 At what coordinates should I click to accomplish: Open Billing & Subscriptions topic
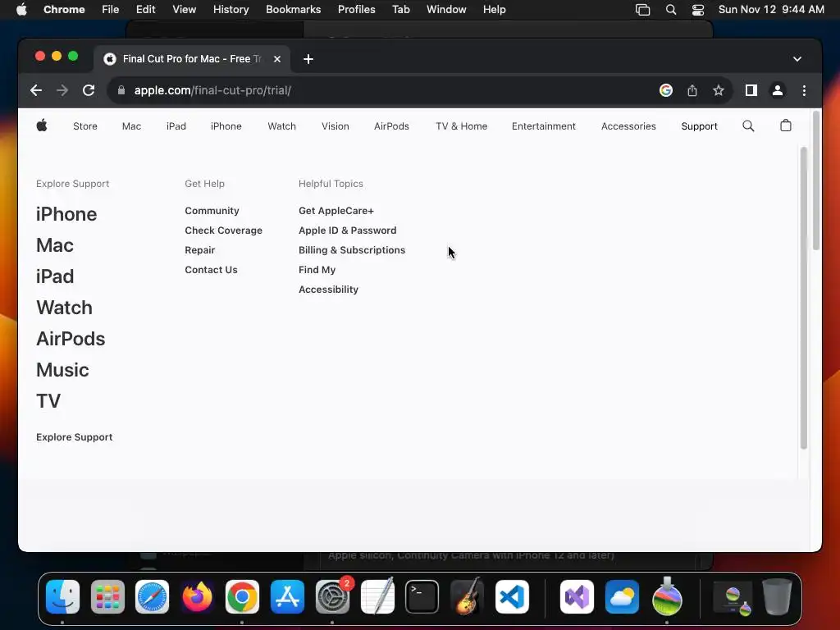pyautogui.click(x=351, y=250)
